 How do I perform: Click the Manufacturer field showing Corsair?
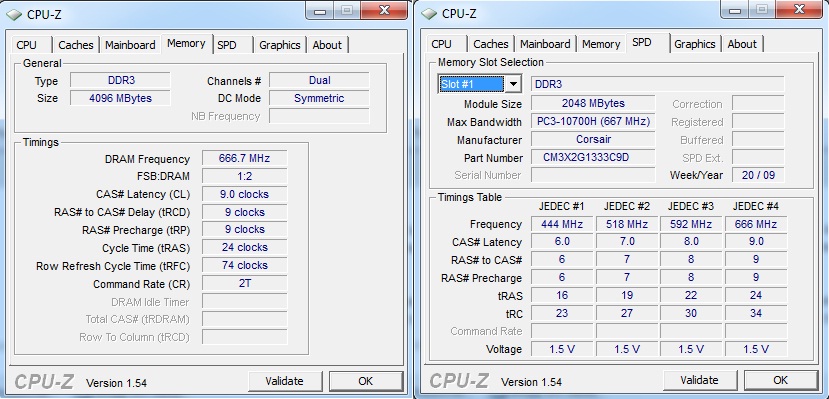click(593, 140)
